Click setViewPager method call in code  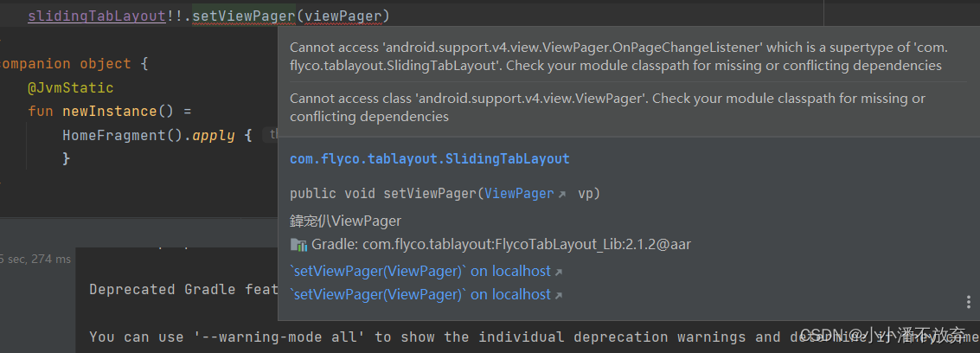tap(243, 16)
